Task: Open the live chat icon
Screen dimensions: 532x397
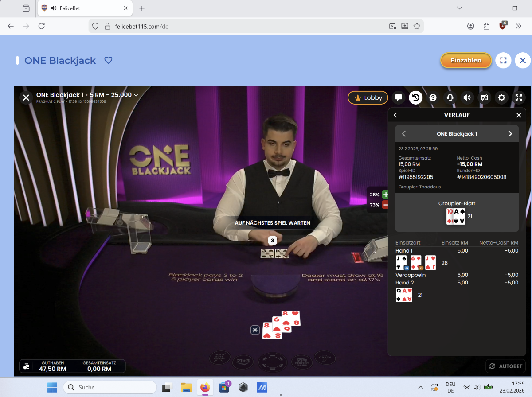Action: tap(399, 97)
